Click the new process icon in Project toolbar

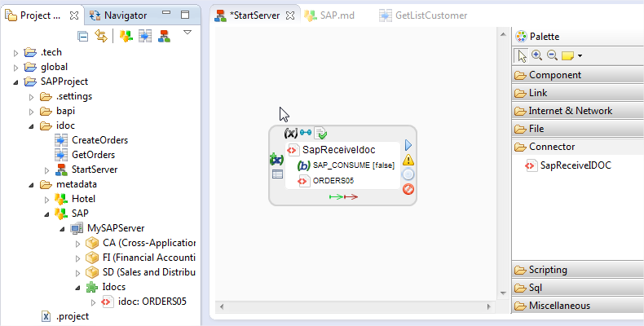coord(165,36)
